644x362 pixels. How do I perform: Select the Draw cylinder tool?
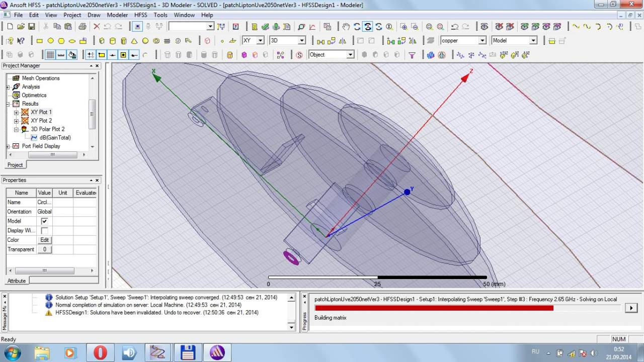(112, 41)
